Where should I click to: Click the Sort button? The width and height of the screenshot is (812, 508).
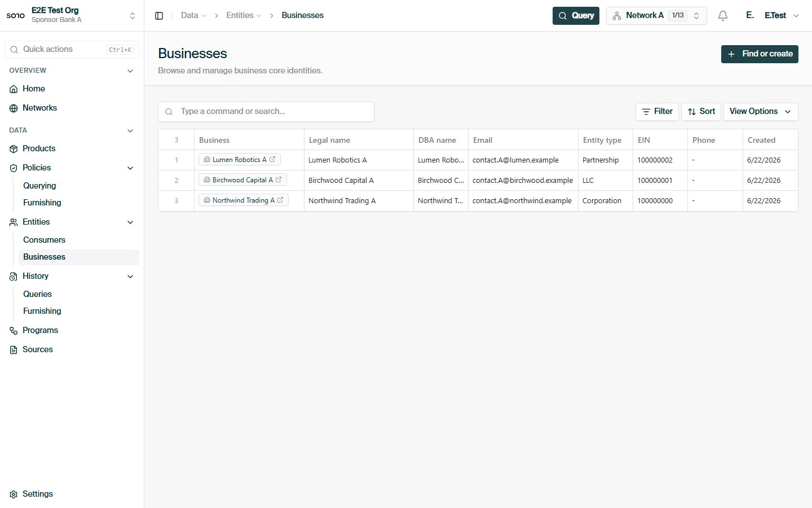[x=701, y=112]
